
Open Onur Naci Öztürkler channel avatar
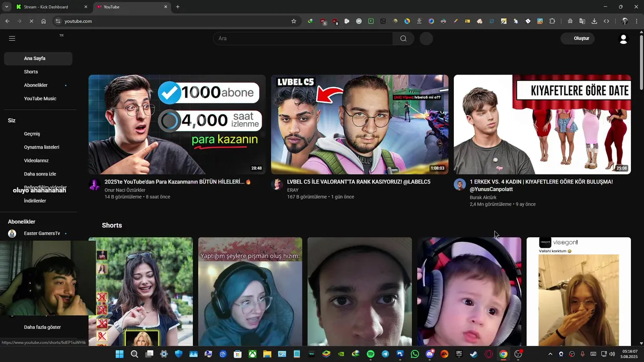coord(95,185)
